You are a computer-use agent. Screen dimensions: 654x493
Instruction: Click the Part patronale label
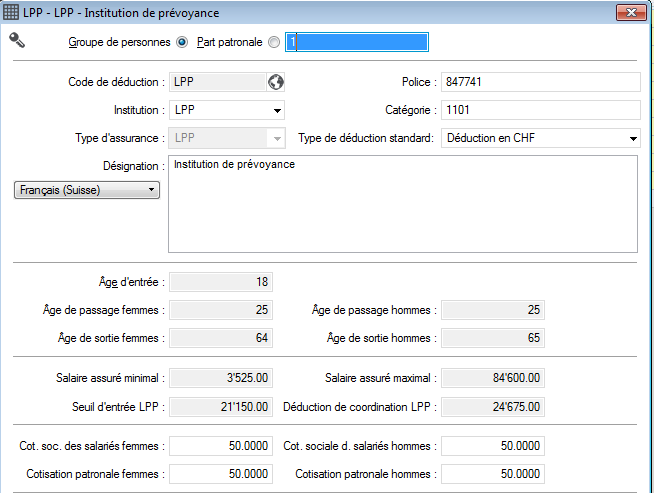point(229,42)
